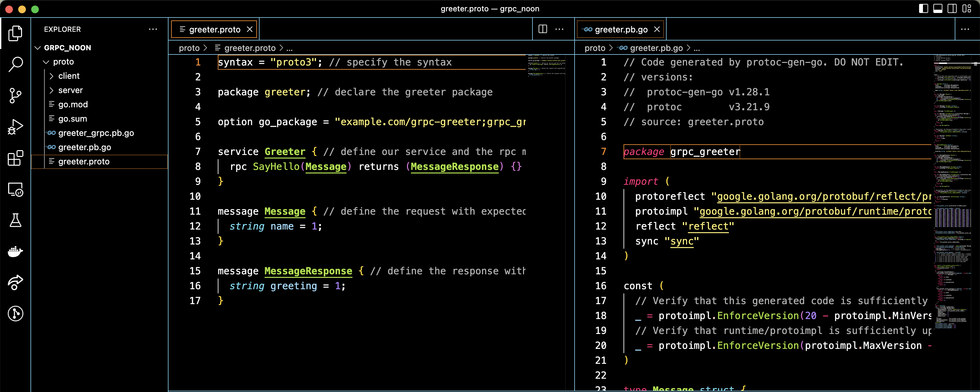Open the Remote Explorer view

click(x=16, y=189)
